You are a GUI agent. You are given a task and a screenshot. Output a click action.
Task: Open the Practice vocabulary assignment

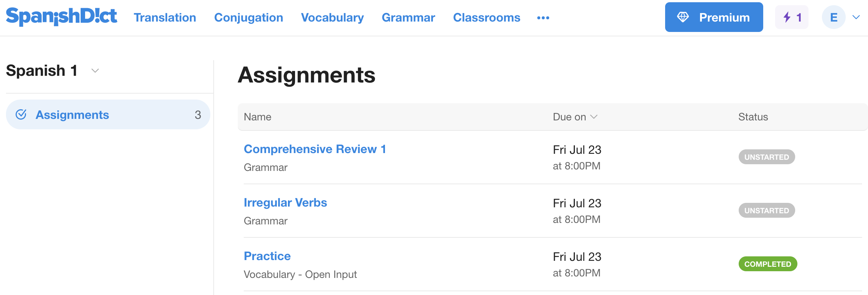(267, 256)
